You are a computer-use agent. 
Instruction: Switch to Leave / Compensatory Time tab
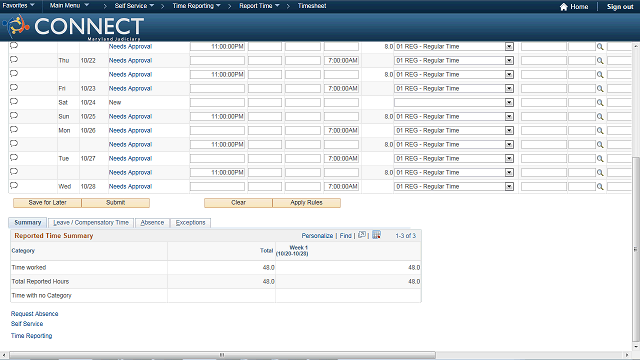pos(91,222)
